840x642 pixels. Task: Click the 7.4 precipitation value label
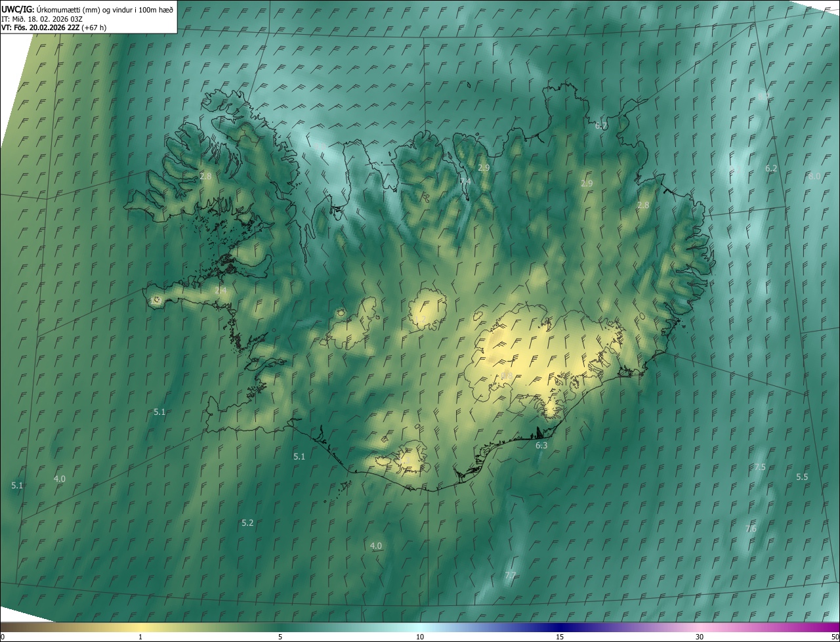(x=465, y=181)
